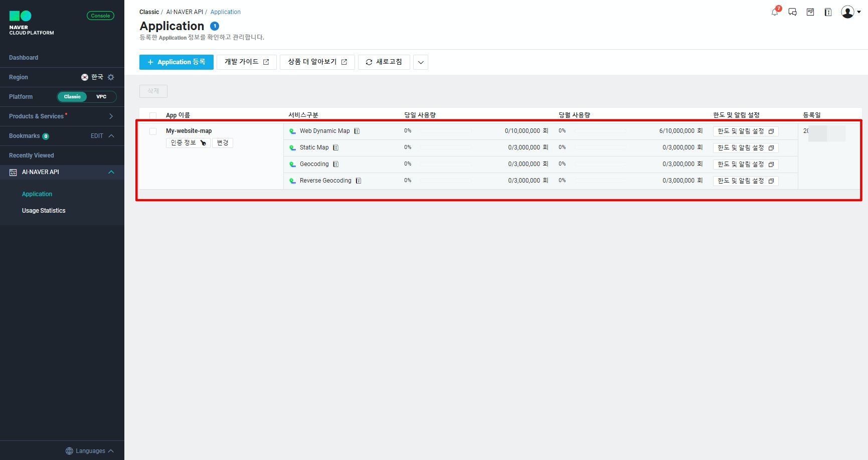This screenshot has width=868, height=460.
Task: Click the Reverse Geocoding info icon
Action: [359, 181]
